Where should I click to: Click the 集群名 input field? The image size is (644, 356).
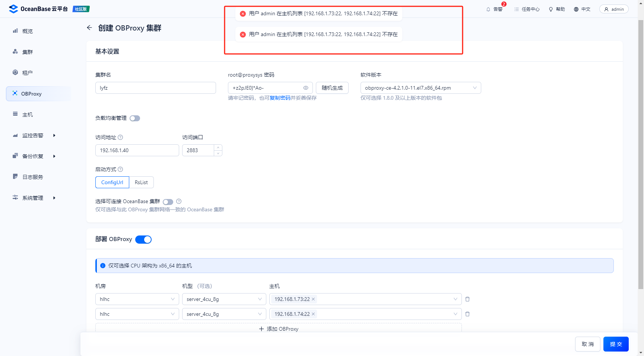tap(156, 88)
